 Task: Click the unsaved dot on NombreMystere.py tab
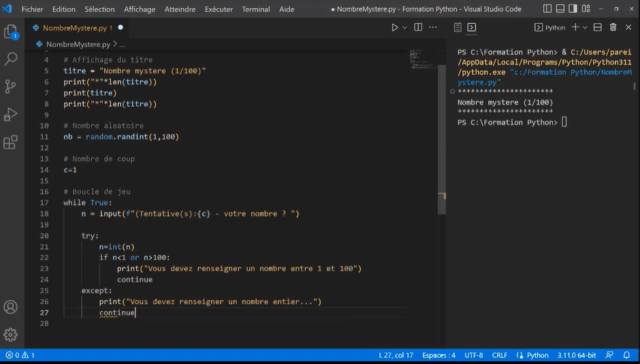[121, 27]
